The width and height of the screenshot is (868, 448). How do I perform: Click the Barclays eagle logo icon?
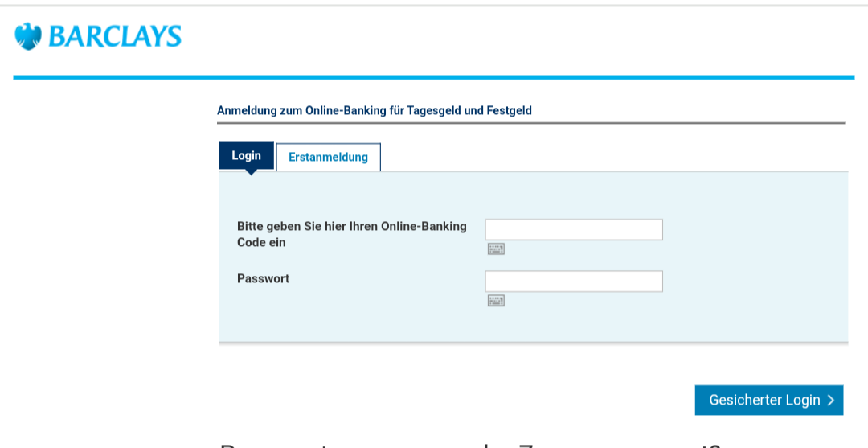(x=27, y=36)
